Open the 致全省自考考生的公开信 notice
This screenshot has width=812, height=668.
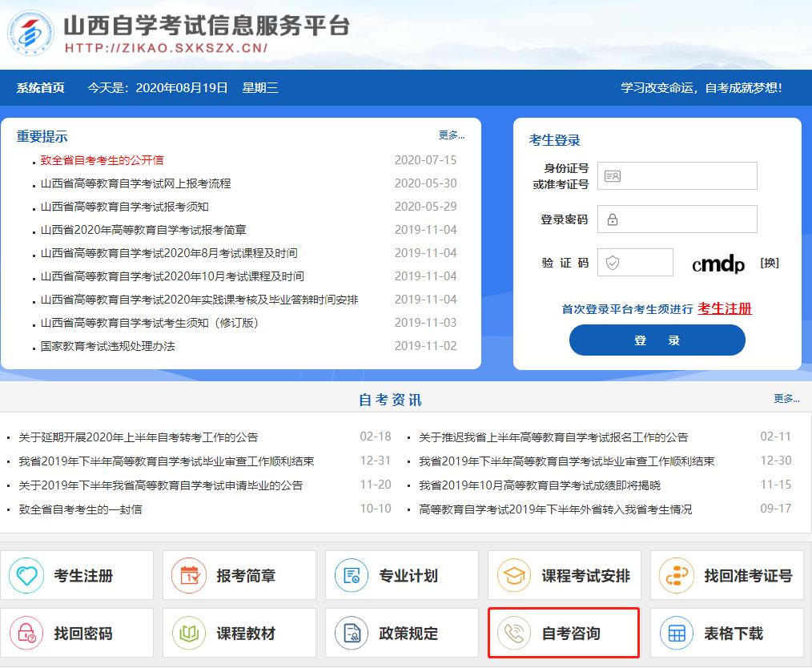(102, 160)
